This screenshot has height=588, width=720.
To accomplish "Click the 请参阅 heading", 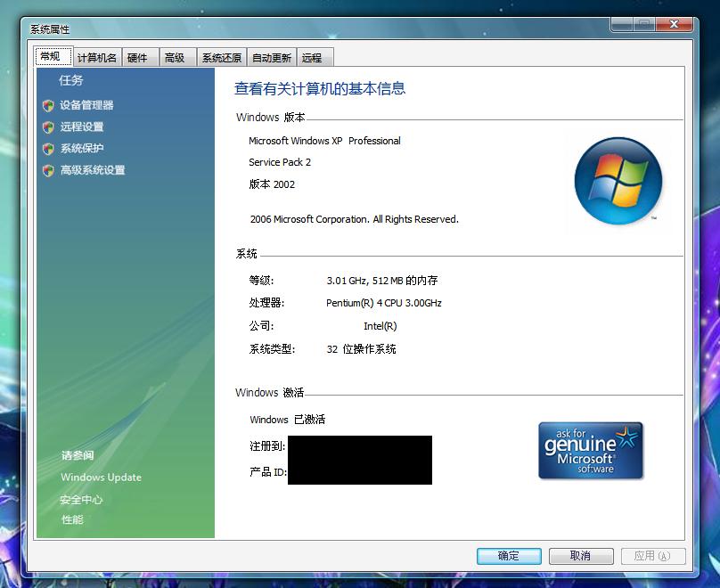I will (x=78, y=455).
